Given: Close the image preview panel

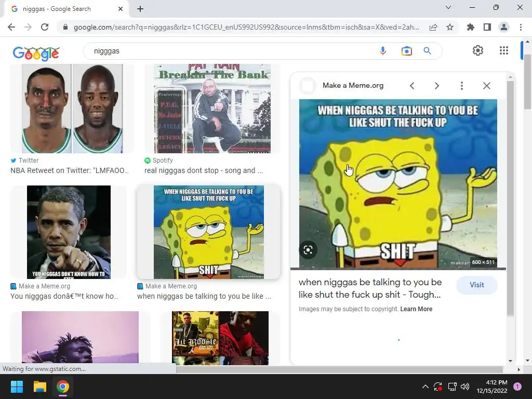Looking at the screenshot, I should (486, 86).
